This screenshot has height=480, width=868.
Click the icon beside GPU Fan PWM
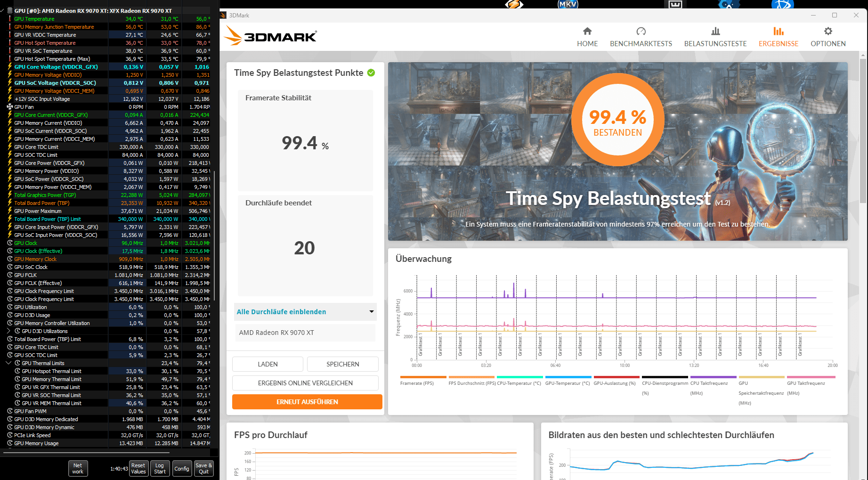(10, 411)
